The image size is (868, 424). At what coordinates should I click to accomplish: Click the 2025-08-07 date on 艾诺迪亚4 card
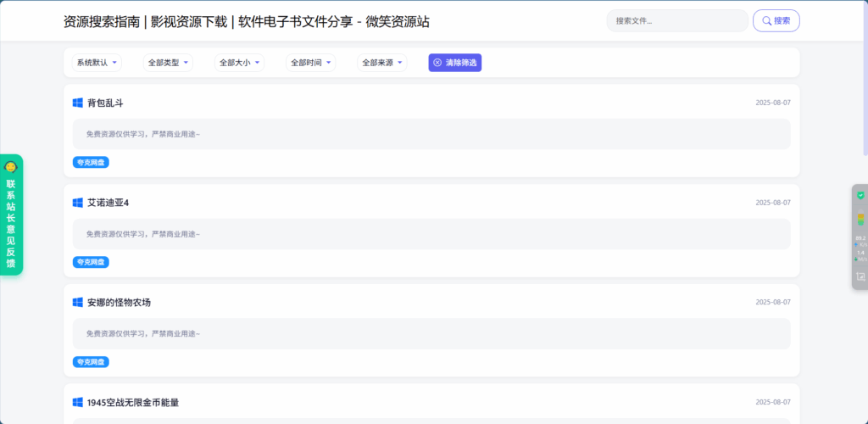773,203
